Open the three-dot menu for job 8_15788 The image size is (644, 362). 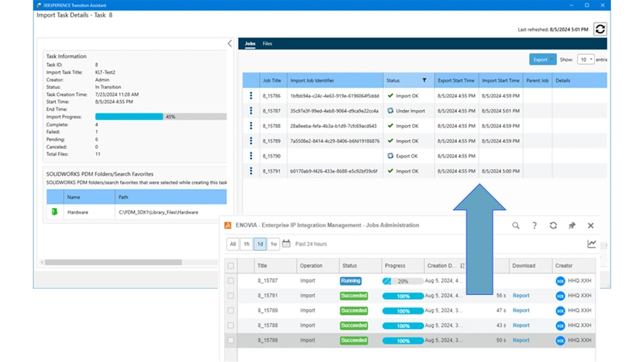click(x=251, y=126)
